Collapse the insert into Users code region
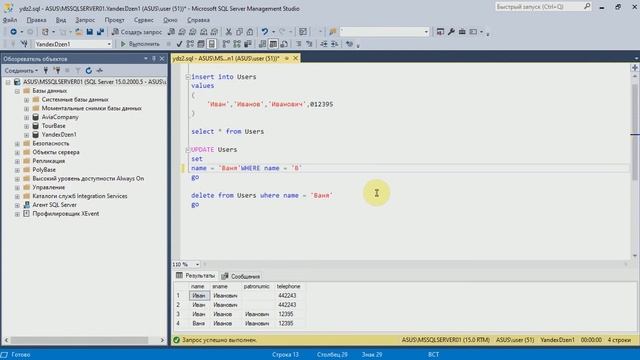The width and height of the screenshot is (640, 360). [x=187, y=77]
